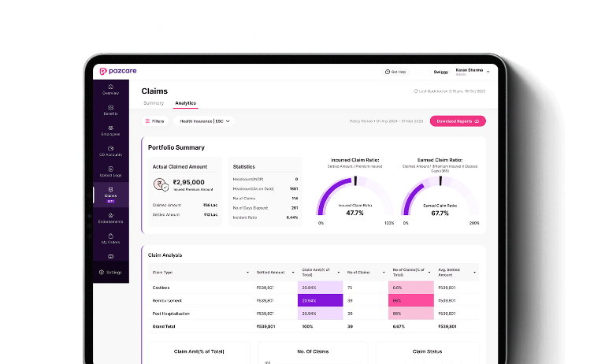Go to Employees in the sidebar

(110, 131)
